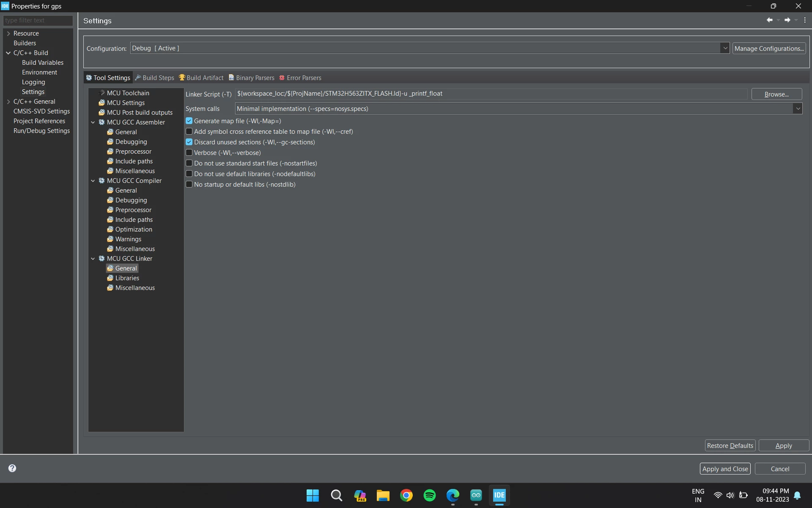Open the Error Parsers tab
Screen dimensions: 812x508
click(300, 78)
